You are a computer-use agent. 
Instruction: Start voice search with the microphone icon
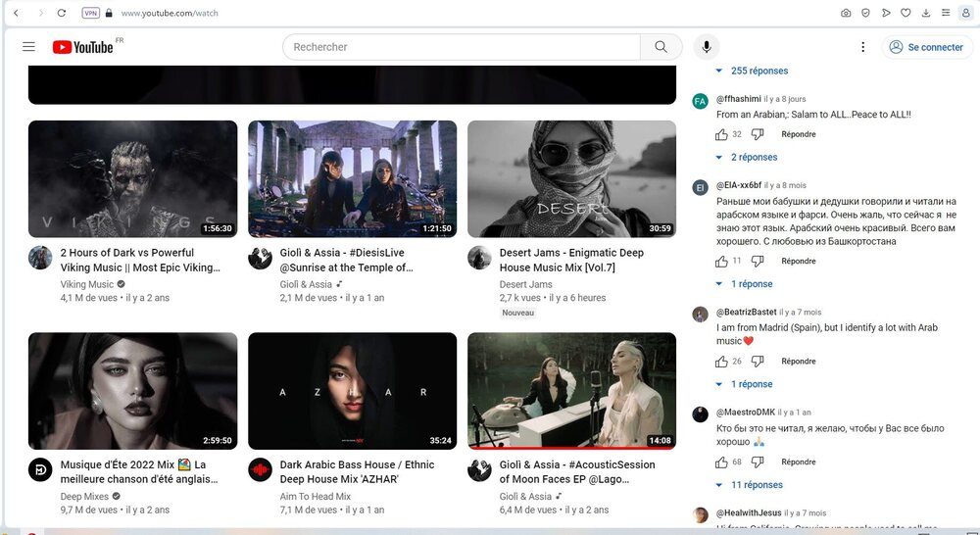(706, 47)
